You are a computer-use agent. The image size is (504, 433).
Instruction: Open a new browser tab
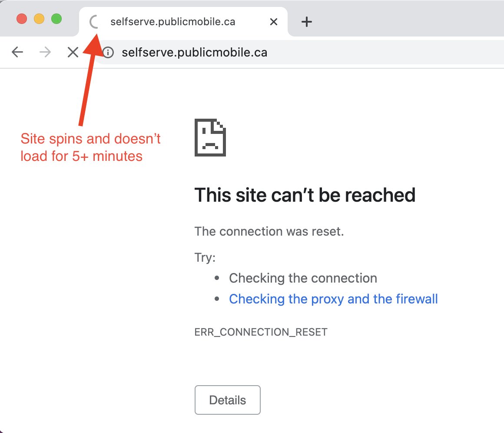(x=307, y=22)
